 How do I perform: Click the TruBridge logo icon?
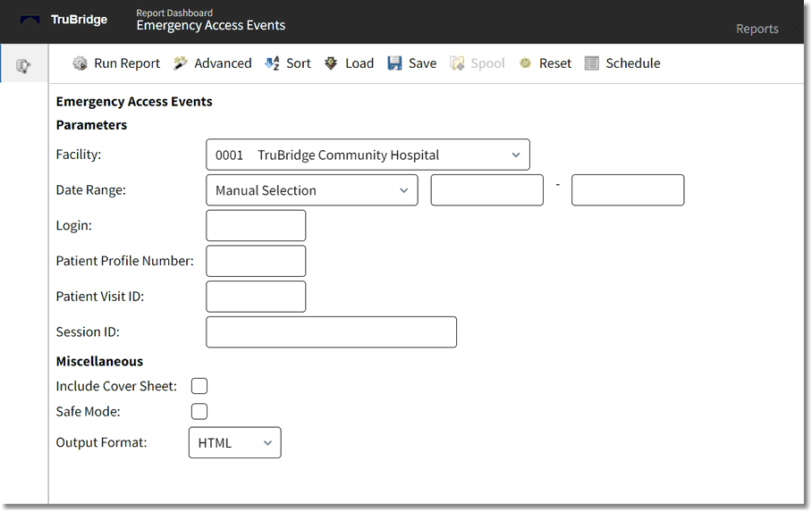[30, 20]
